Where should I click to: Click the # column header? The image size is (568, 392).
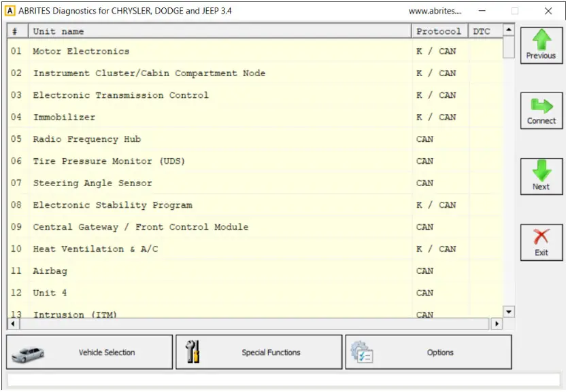(x=18, y=31)
